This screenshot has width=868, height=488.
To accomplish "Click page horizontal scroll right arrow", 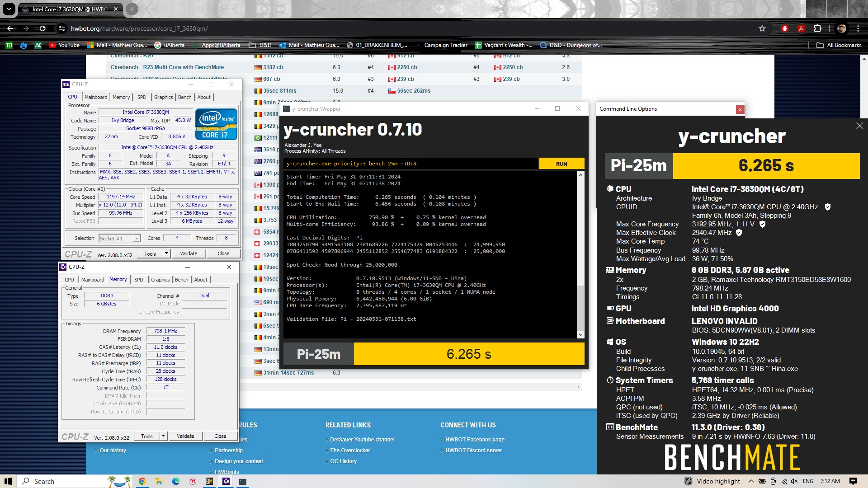I will point(578,387).
